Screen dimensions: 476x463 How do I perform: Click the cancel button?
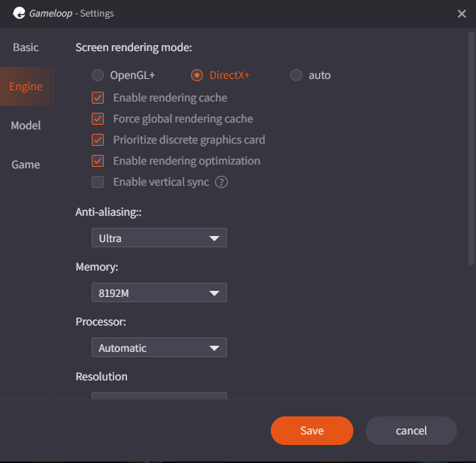click(x=411, y=431)
